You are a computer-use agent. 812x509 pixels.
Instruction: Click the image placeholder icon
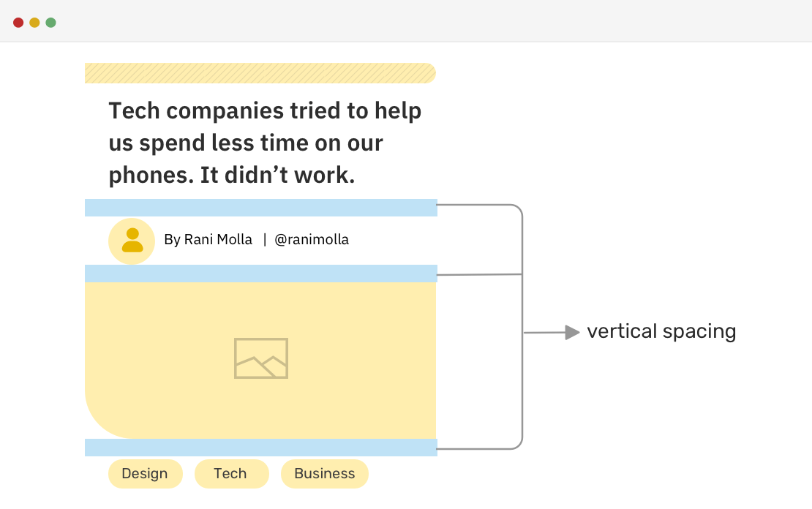tap(261, 358)
